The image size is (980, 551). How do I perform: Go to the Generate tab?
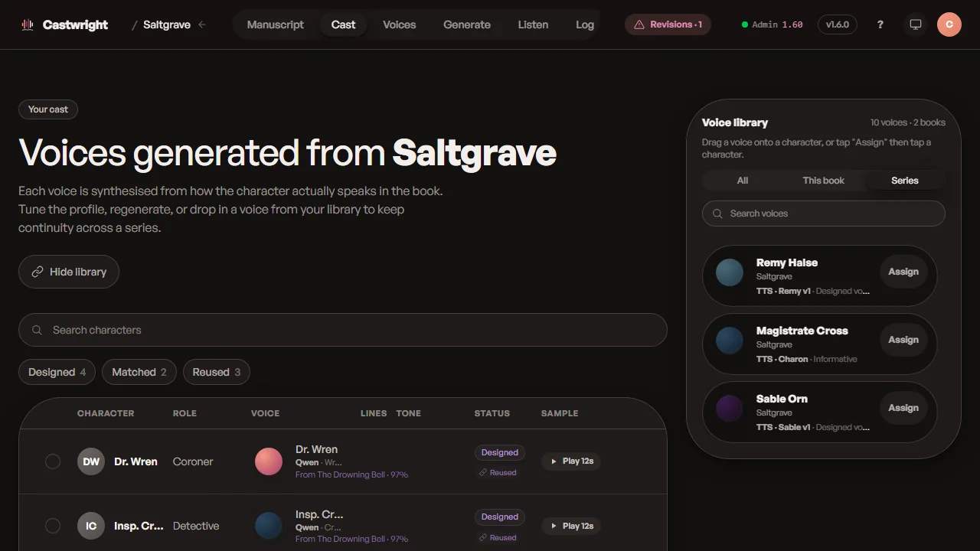467,24
